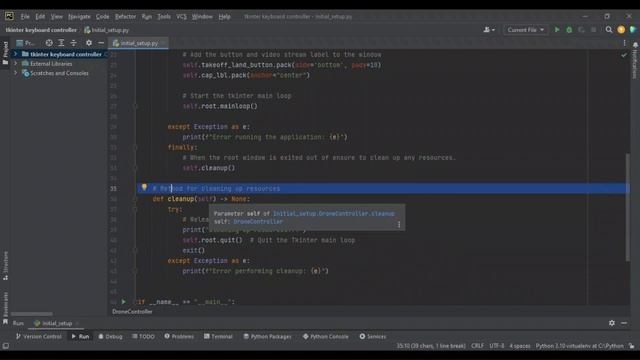Switch to the initial_setup.py editor tab
The height and width of the screenshot is (360, 640).
coord(138,43)
